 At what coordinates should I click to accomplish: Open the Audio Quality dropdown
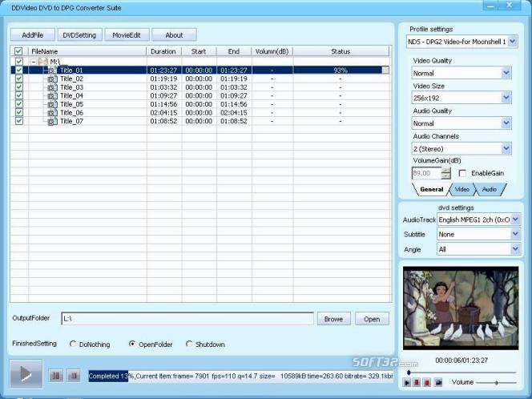click(506, 123)
